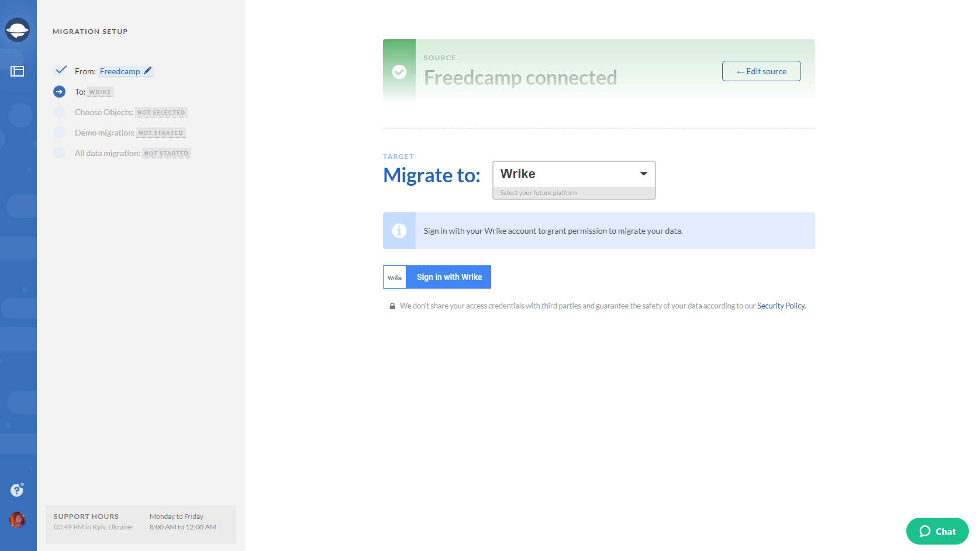The width and height of the screenshot is (980, 551).
Task: Click the Support Hours panel
Action: (141, 524)
